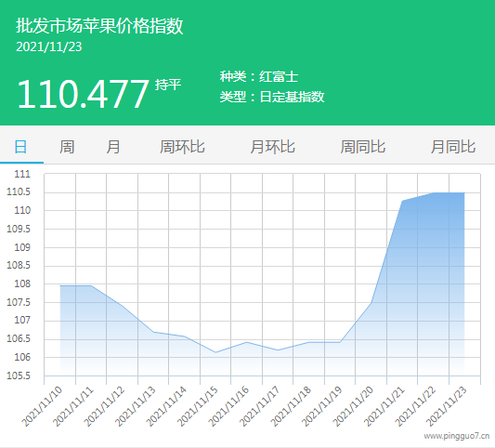The image size is (495, 448).
Task: Open the 周同比 tab
Action: 363,147
